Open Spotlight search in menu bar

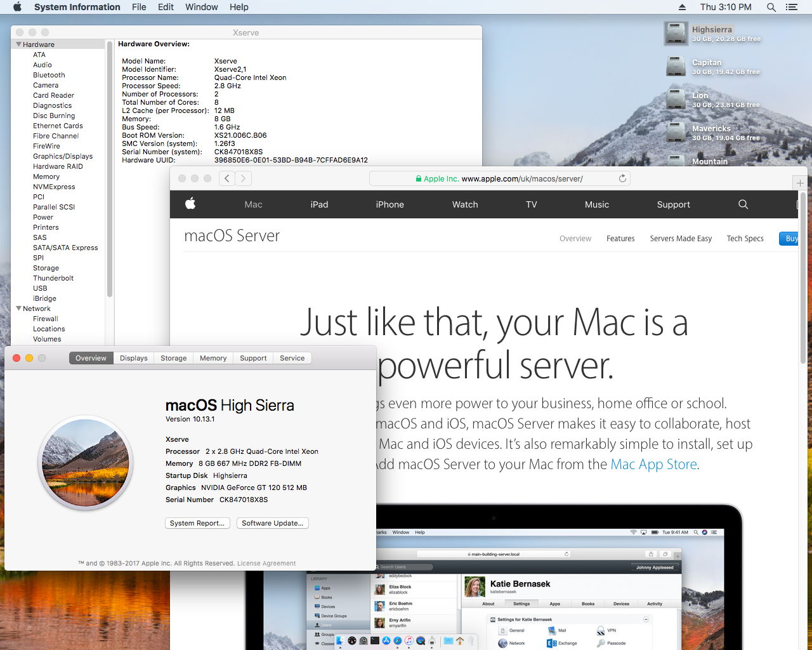pyautogui.click(x=771, y=7)
